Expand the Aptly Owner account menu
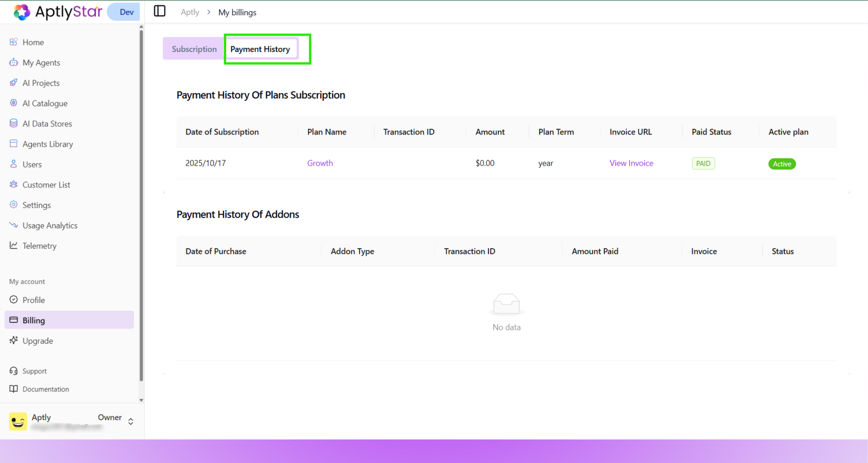The image size is (868, 463). pyautogui.click(x=130, y=421)
